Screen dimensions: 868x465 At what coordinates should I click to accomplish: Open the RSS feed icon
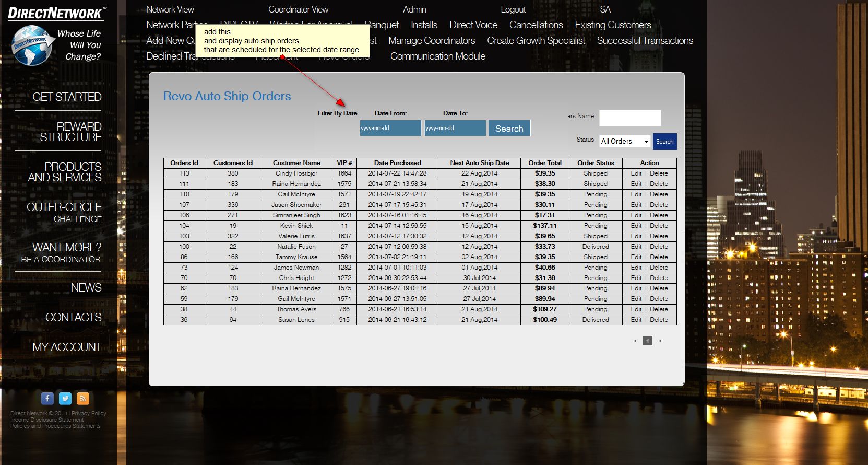point(83,398)
